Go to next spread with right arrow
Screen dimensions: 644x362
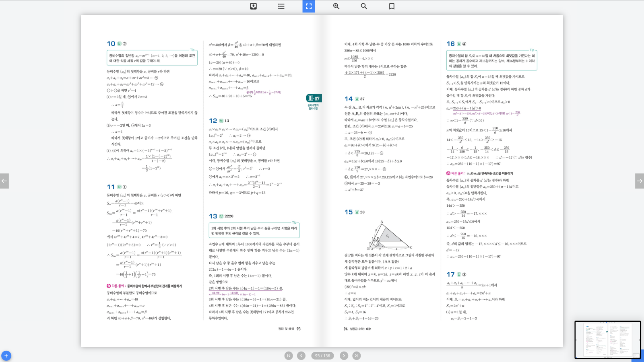[x=639, y=181]
